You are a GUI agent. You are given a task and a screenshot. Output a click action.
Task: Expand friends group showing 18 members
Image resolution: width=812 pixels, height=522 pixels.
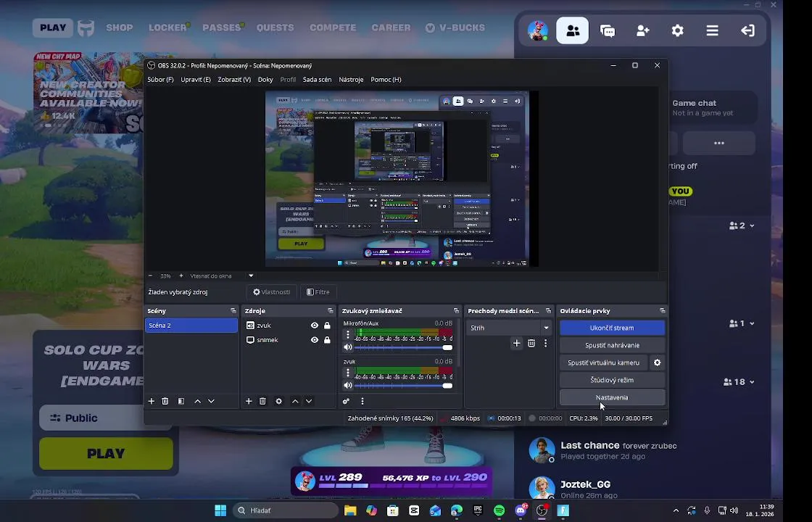click(739, 382)
